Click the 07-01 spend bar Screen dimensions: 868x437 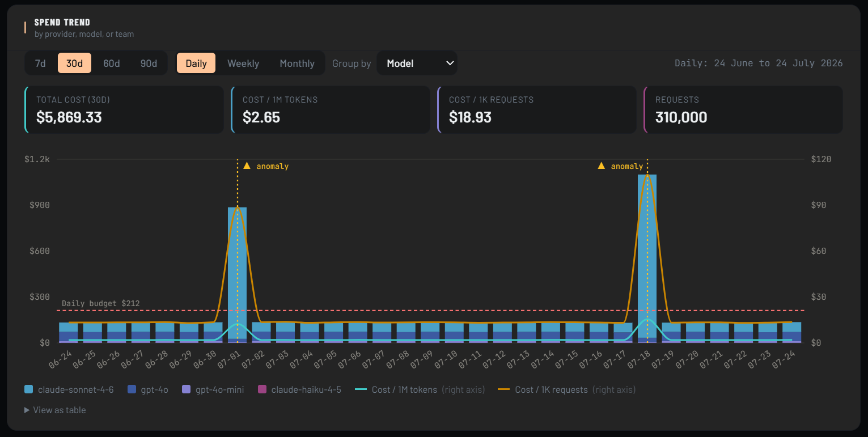(237, 275)
